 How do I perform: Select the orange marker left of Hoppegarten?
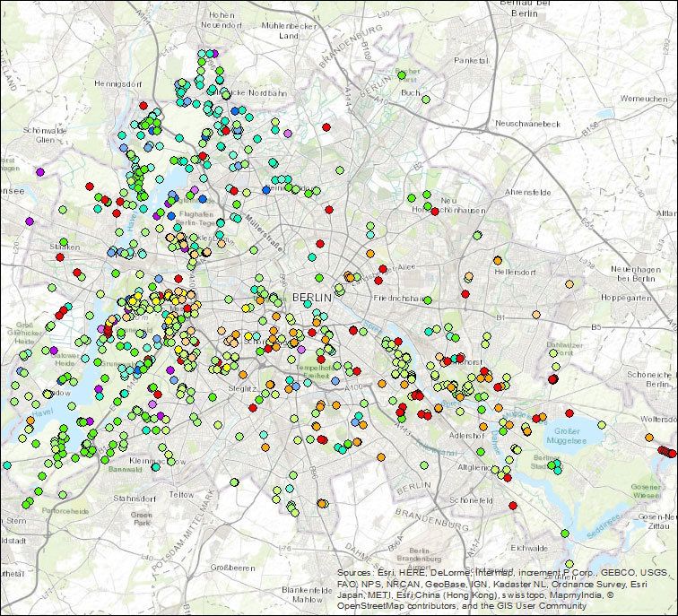coord(569,284)
